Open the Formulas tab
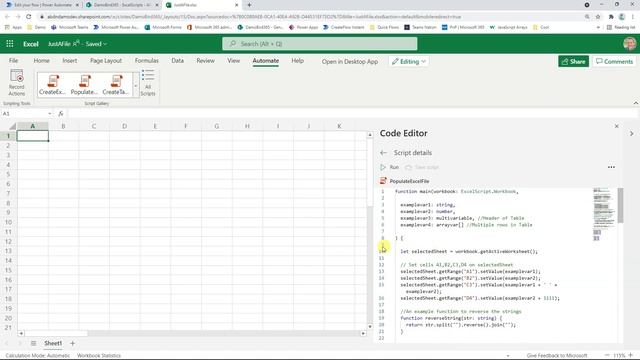The width and height of the screenshot is (640, 360). pos(147,60)
